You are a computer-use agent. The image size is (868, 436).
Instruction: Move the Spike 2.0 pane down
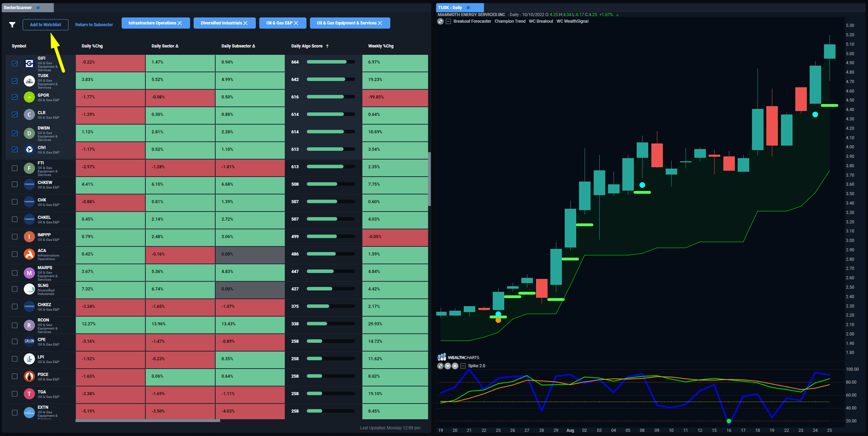coord(448,366)
